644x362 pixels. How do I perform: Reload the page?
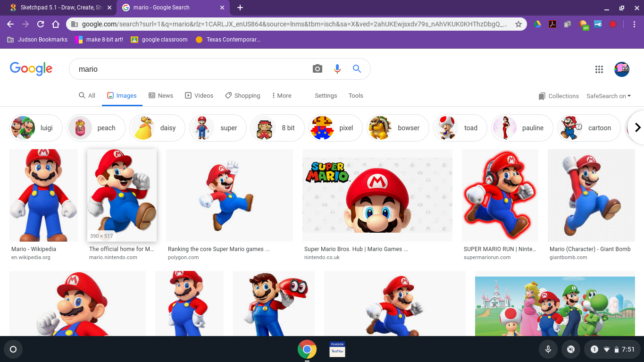pos(41,24)
